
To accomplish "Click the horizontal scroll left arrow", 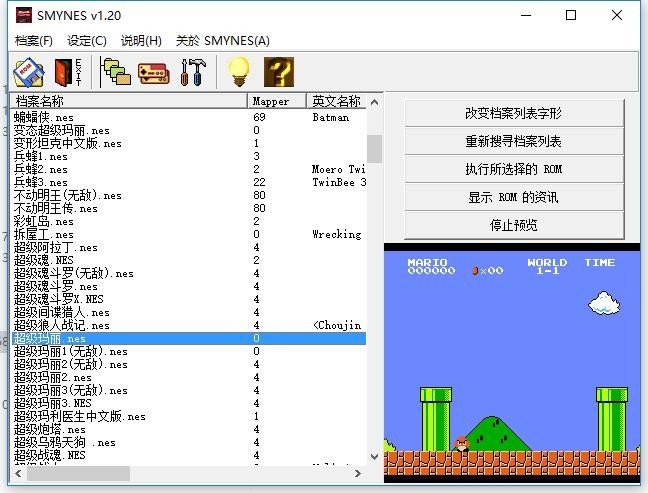I will [x=18, y=474].
